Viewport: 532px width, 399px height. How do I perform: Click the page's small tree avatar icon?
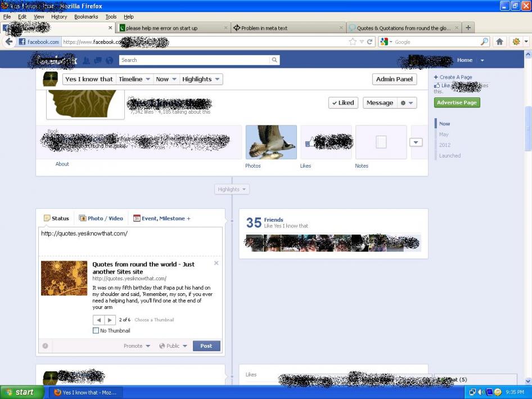click(x=50, y=79)
